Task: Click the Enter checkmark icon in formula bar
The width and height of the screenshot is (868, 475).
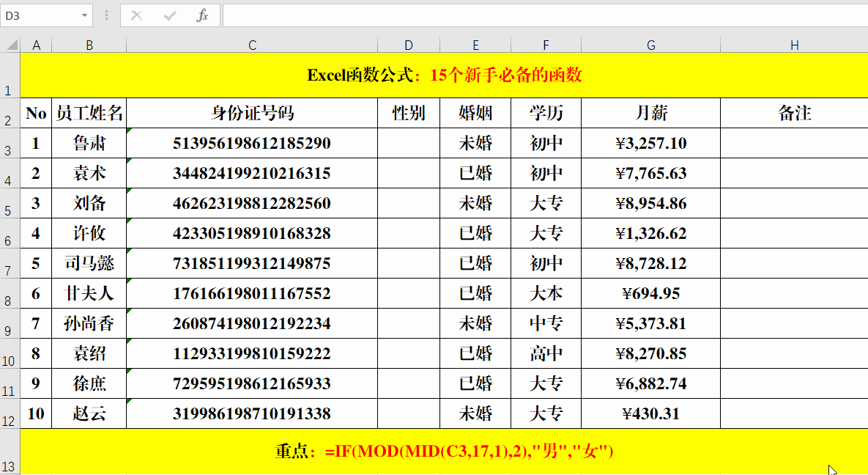Action: point(170,15)
